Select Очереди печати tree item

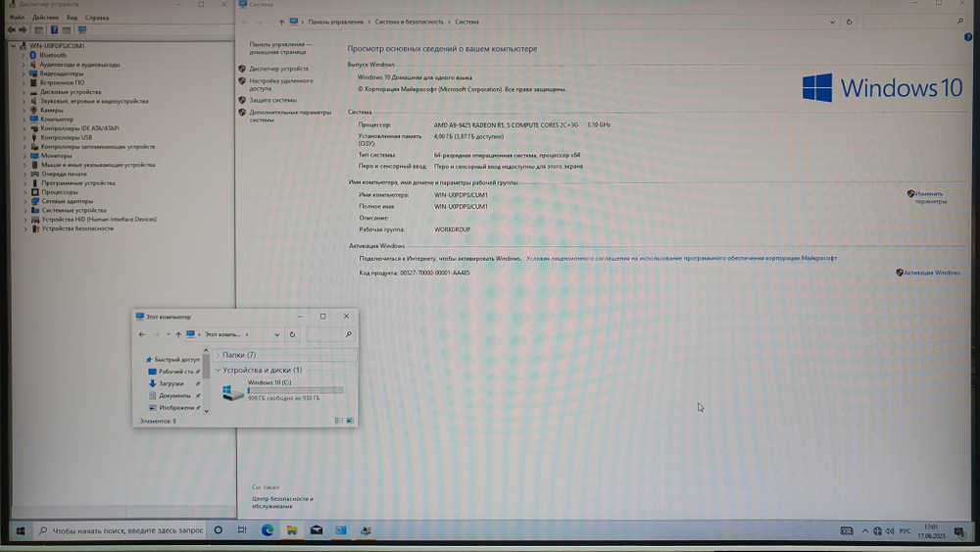[65, 174]
